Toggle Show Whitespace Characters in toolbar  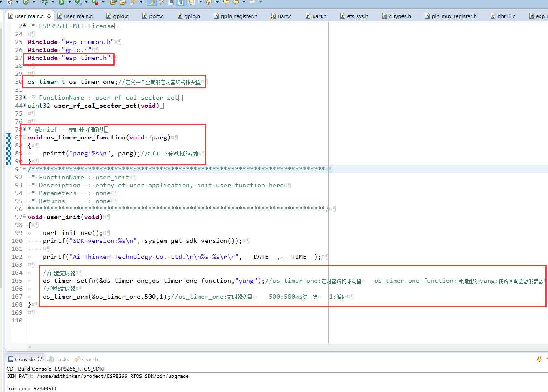180,2
